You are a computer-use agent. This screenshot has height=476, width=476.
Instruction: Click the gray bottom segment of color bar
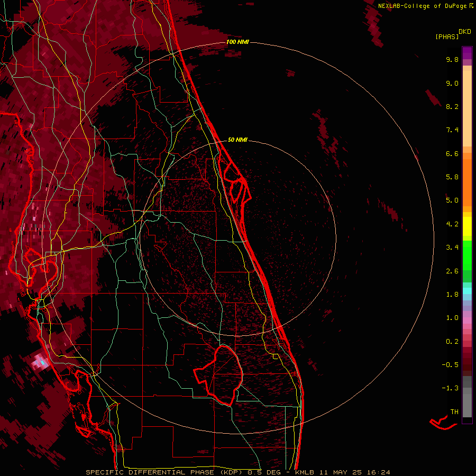[467, 398]
